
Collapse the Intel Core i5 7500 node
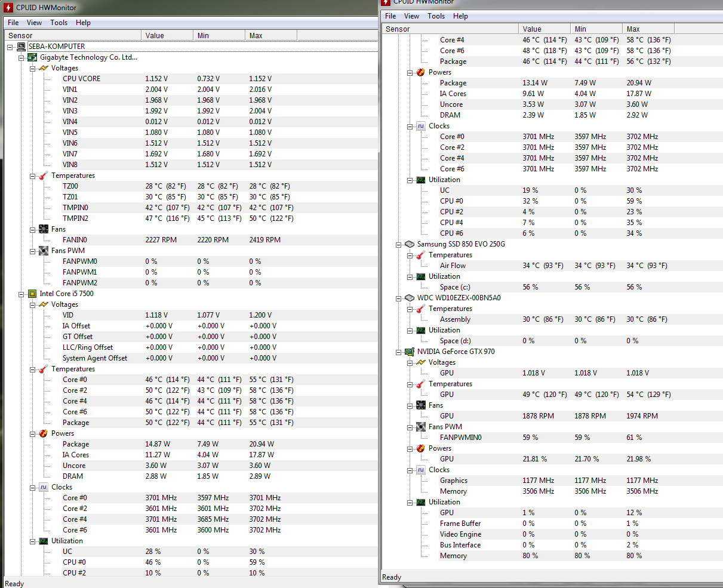click(x=21, y=294)
